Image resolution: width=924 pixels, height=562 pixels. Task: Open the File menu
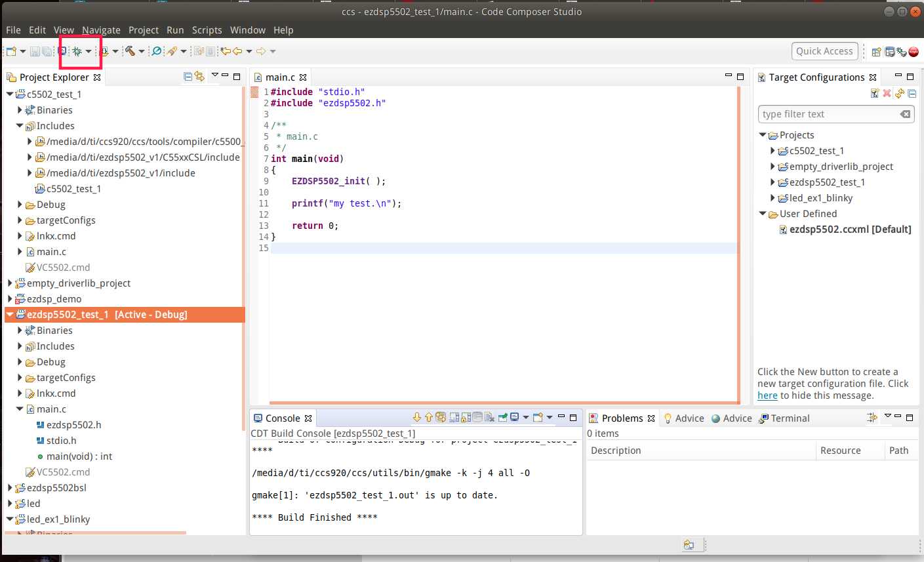coord(13,30)
